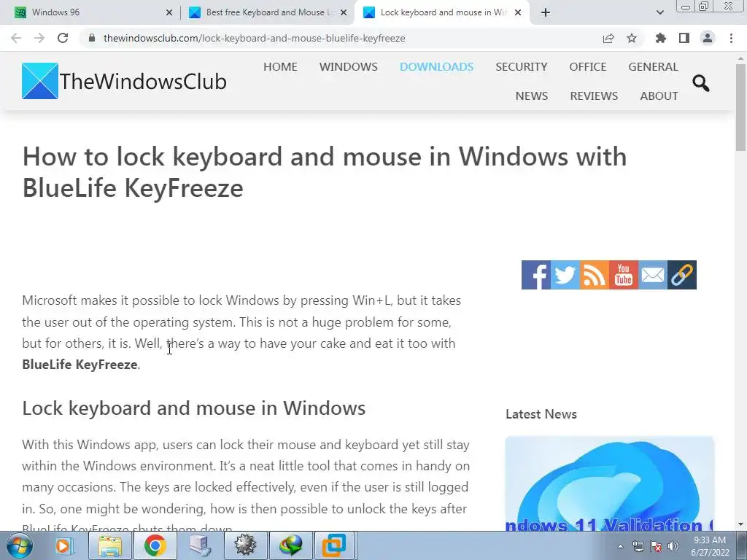The height and width of the screenshot is (560, 747).
Task: Open the gear app on taskbar
Action: coord(245,545)
